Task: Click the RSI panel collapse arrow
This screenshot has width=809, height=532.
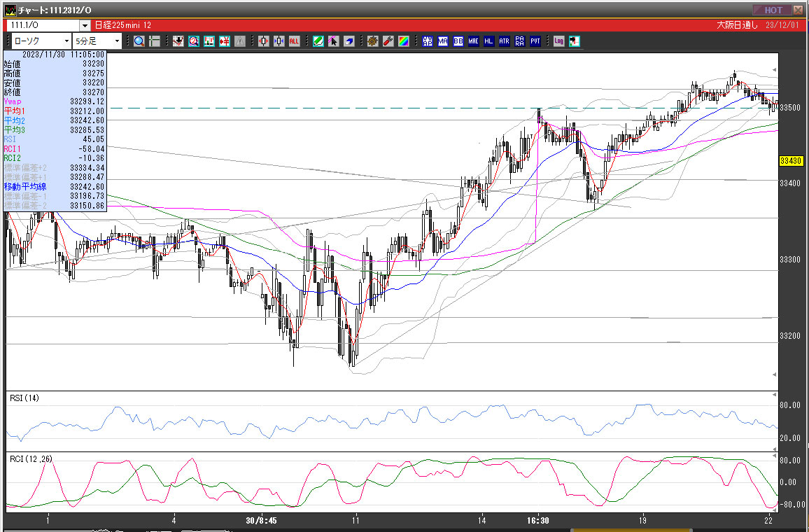Action: [x=775, y=395]
